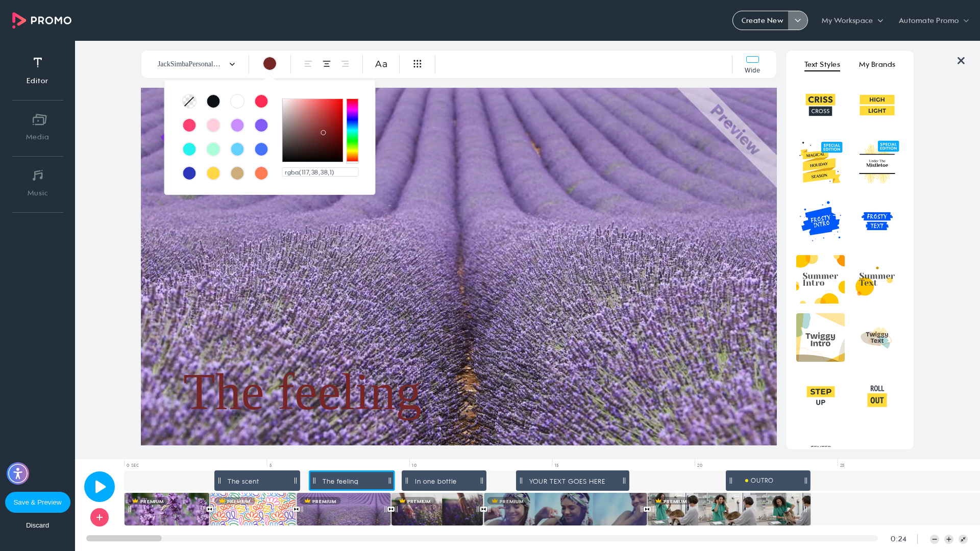Open the current text color swatch
The height and width of the screenshot is (551, 980).
pyautogui.click(x=269, y=64)
